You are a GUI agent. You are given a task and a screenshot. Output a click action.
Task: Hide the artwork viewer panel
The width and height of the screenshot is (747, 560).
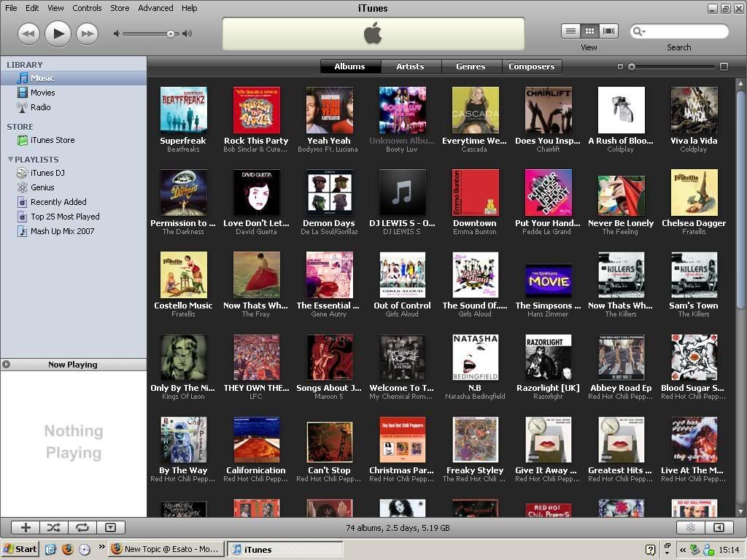pyautogui.click(x=111, y=528)
